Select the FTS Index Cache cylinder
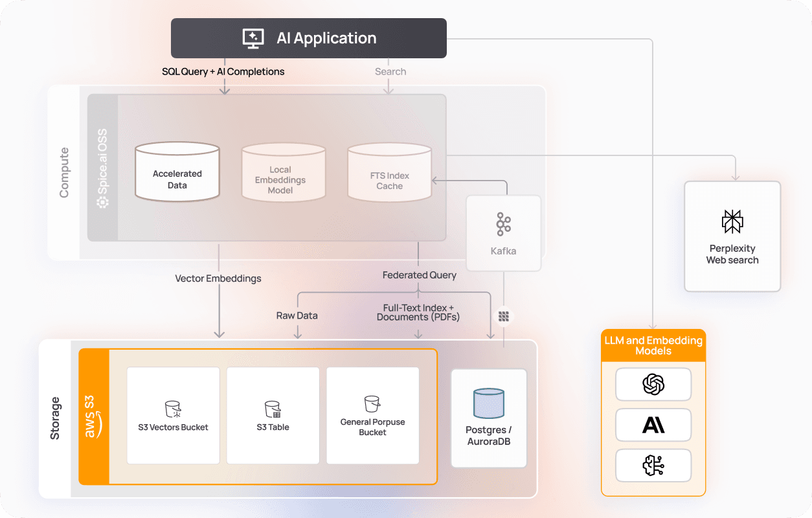 390,172
